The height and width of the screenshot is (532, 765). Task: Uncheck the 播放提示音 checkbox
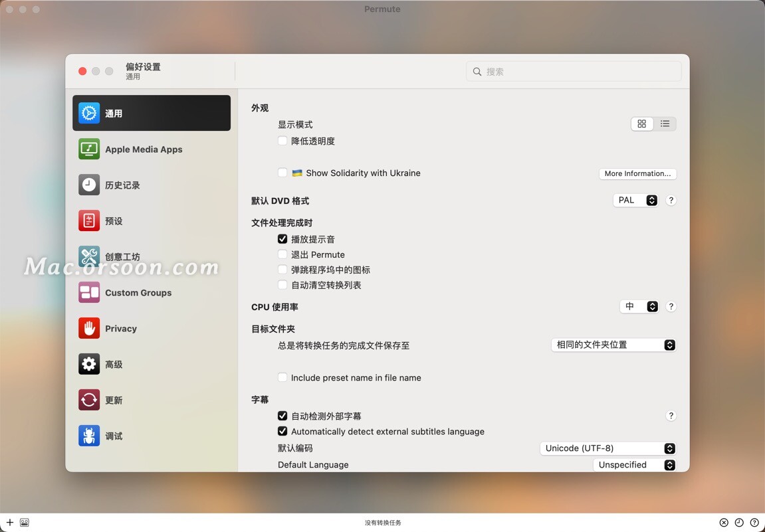pyautogui.click(x=282, y=239)
